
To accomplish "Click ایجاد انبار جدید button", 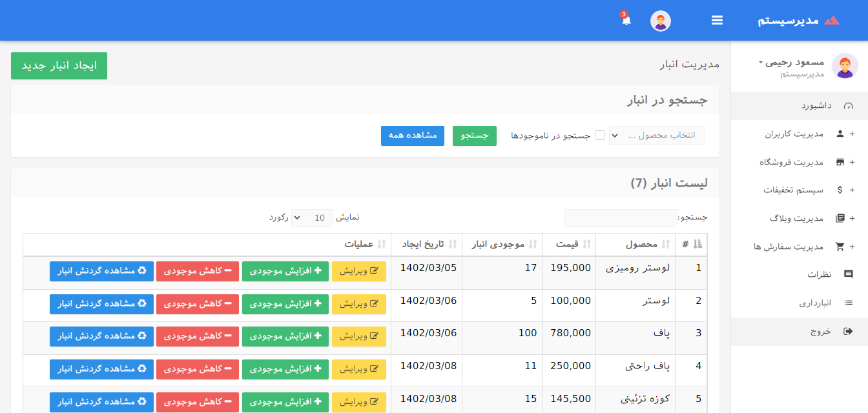I will (x=59, y=66).
